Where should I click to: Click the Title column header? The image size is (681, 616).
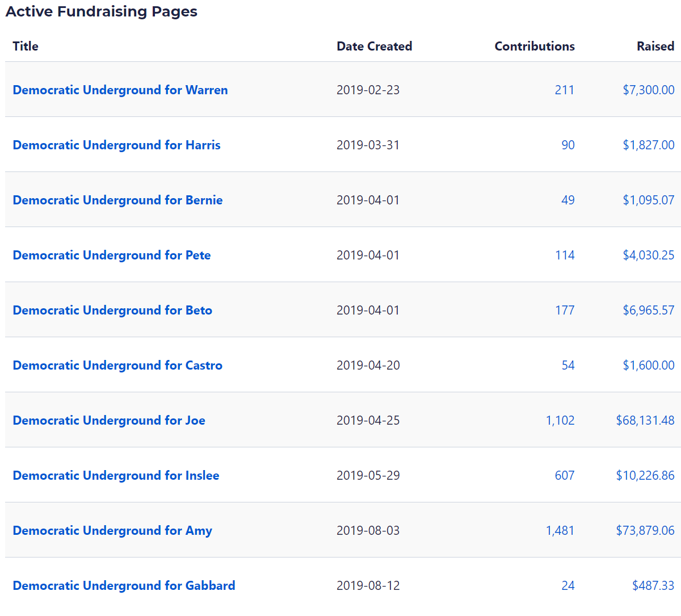coord(26,46)
